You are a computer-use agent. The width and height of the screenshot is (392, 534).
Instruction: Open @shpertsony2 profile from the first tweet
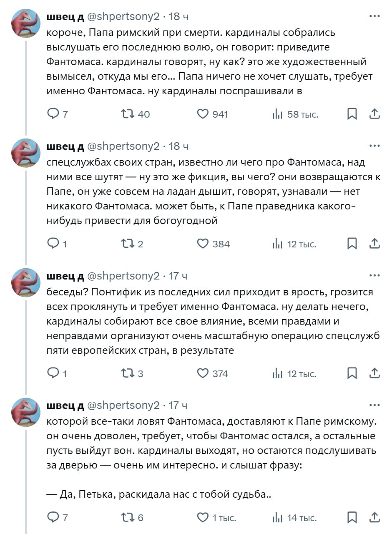pyautogui.click(x=123, y=17)
